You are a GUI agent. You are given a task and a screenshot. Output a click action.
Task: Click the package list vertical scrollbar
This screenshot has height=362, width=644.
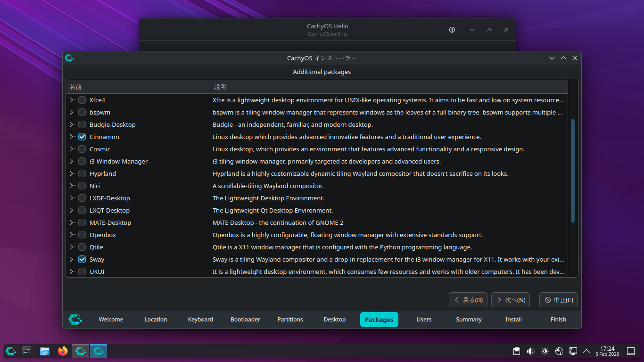573,171
